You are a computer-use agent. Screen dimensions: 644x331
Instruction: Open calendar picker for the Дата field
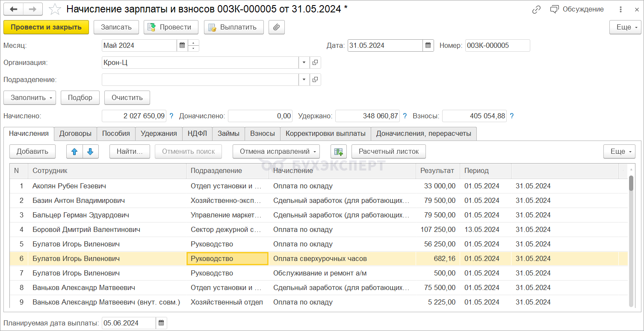click(428, 46)
